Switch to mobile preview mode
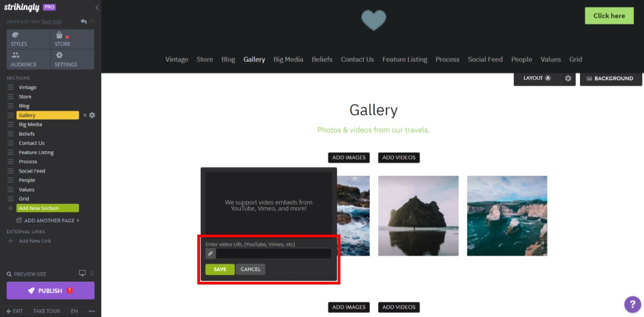 pos(92,273)
